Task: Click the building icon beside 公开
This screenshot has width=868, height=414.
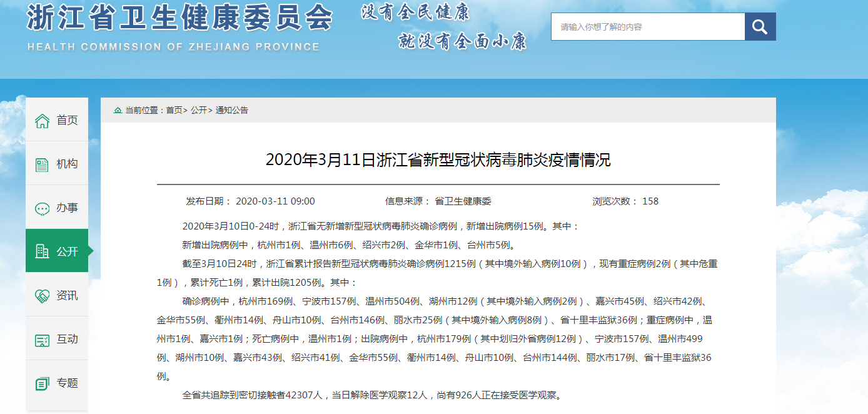Action: tap(42, 251)
